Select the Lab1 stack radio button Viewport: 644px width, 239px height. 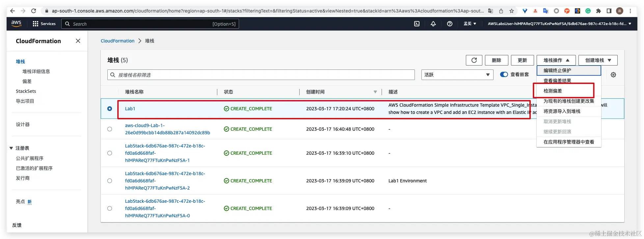(x=110, y=109)
